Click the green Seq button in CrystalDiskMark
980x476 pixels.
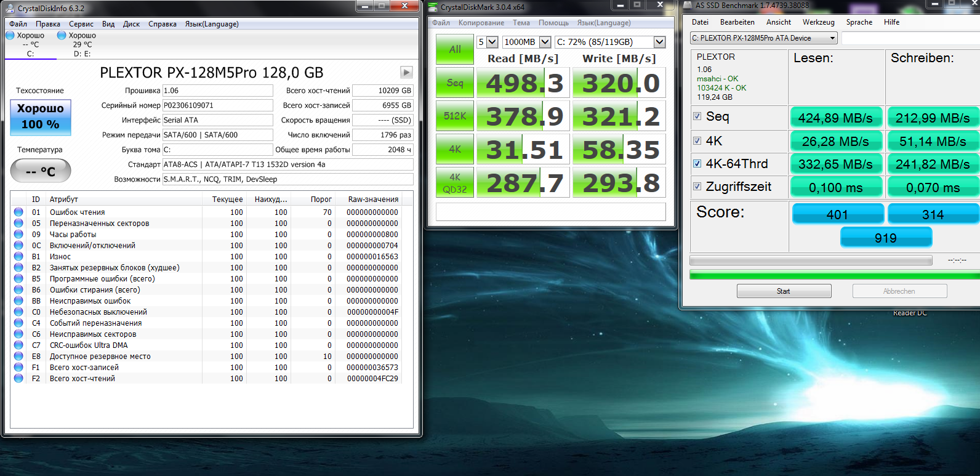click(455, 83)
